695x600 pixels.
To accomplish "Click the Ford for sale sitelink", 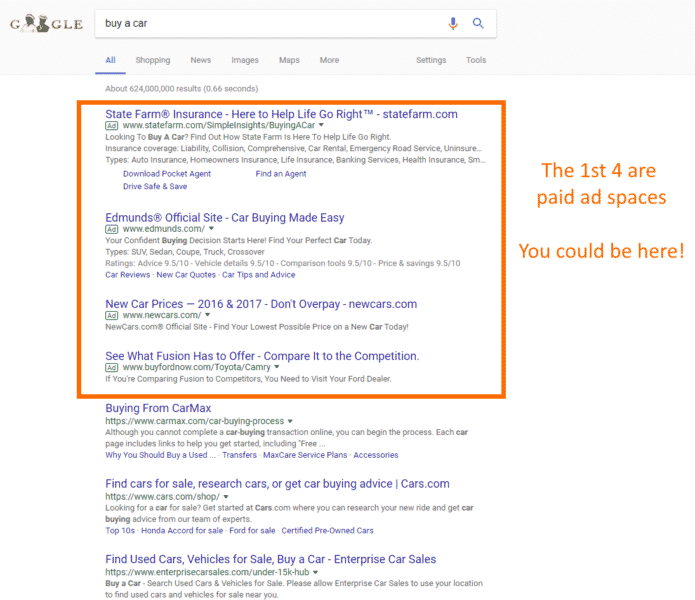I will [252, 530].
